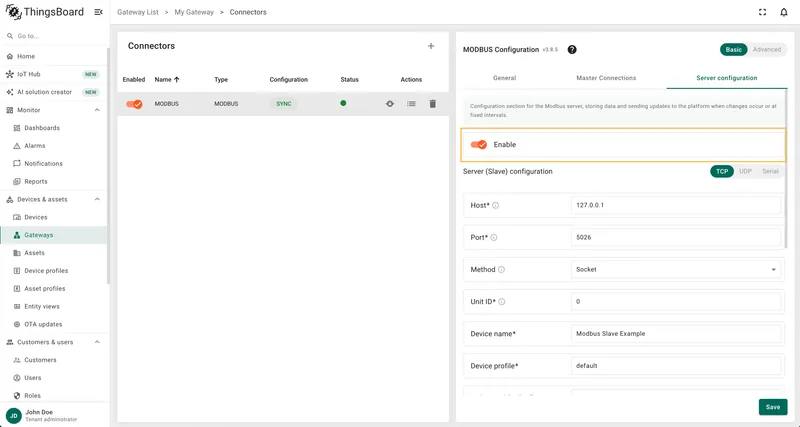Select Serial server type
The image size is (800, 427).
tap(770, 171)
